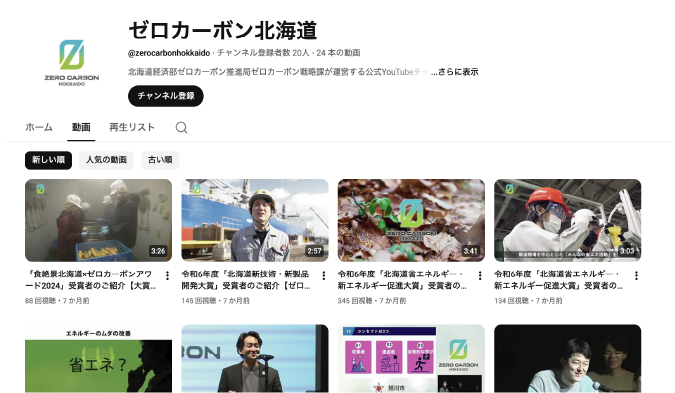Click the 88 回視聴・7か月前 metadata
Image resolution: width=675 pixels, height=393 pixels.
57,301
